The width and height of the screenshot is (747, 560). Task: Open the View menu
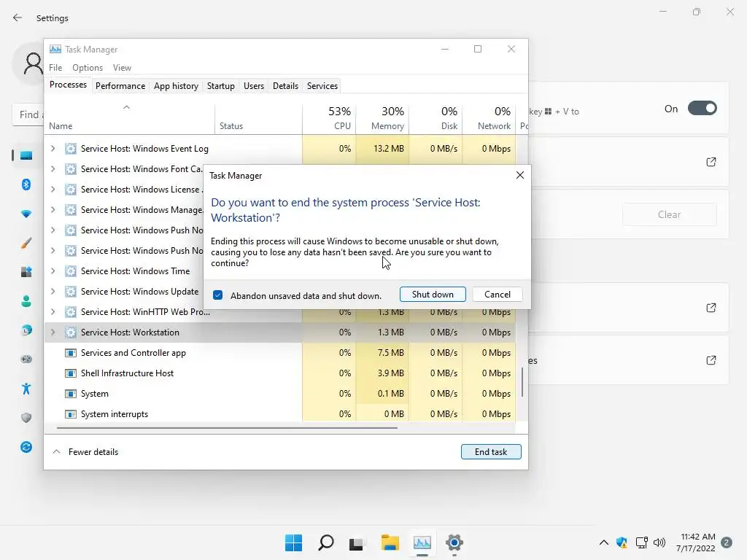122,68
